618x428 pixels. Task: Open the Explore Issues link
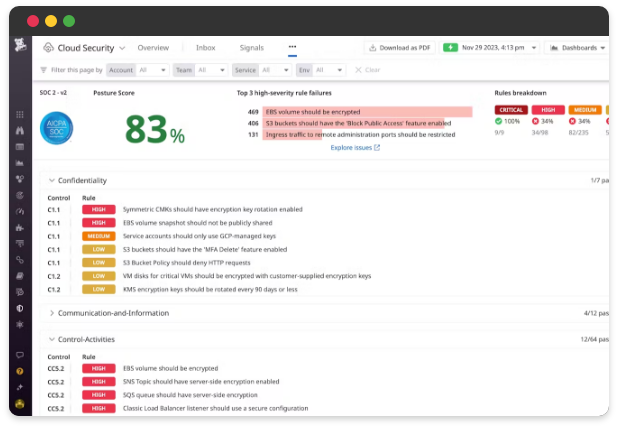[354, 147]
